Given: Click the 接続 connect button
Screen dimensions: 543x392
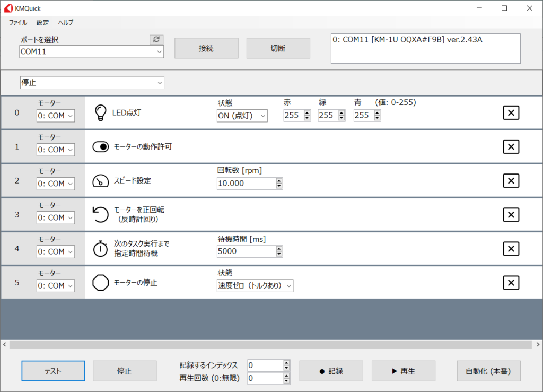Looking at the screenshot, I should coord(206,48).
